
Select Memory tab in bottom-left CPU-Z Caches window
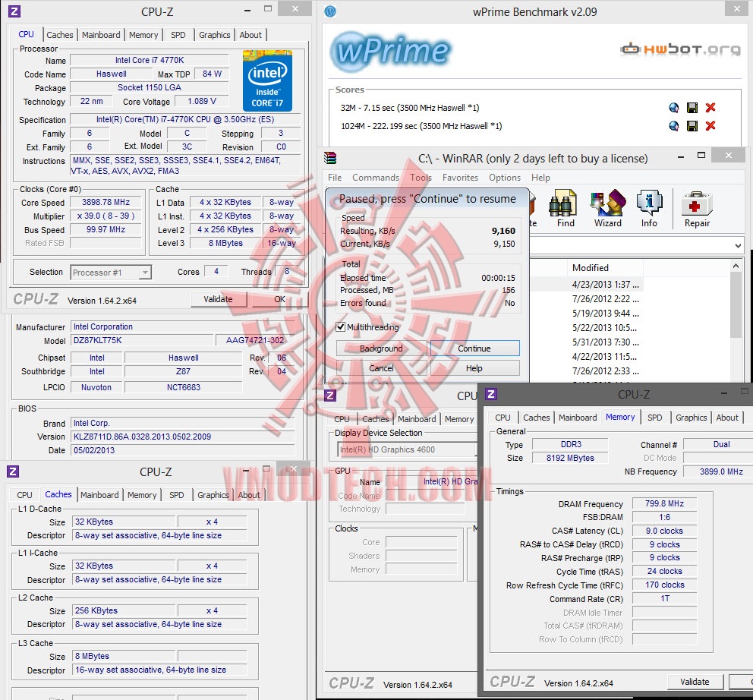click(142, 495)
